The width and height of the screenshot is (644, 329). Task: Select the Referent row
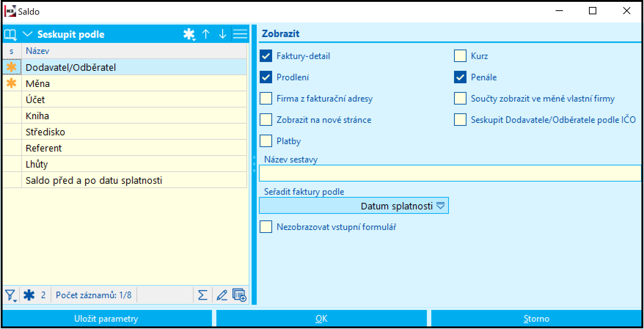(x=125, y=148)
